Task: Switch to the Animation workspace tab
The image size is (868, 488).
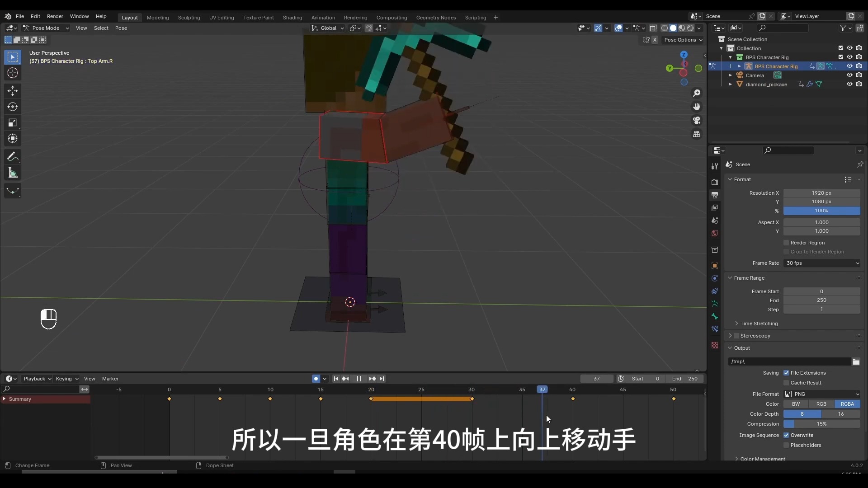Action: 323,18
